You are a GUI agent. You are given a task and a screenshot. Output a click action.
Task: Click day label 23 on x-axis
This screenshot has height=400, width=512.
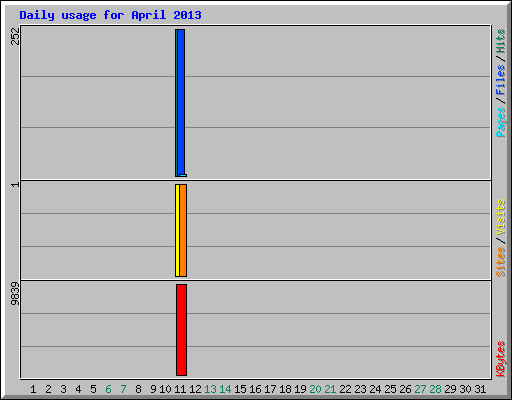[x=360, y=389]
